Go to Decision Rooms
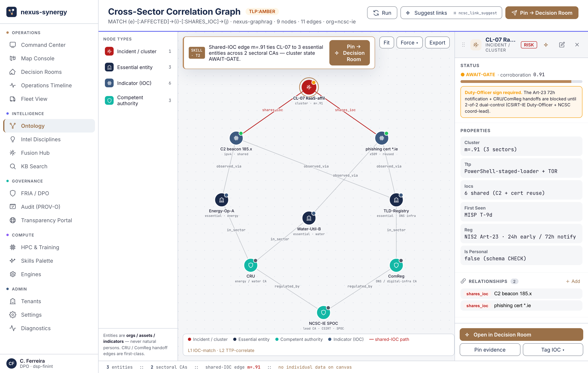 (x=49, y=72)
